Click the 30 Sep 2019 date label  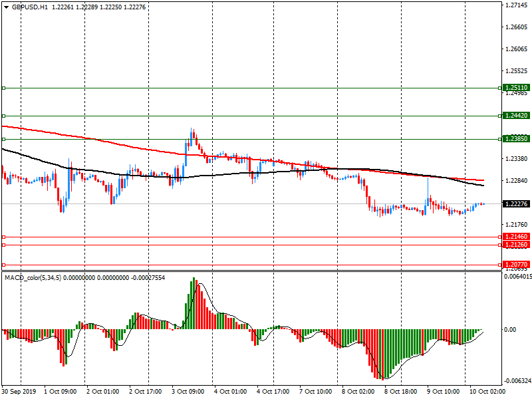point(20,392)
